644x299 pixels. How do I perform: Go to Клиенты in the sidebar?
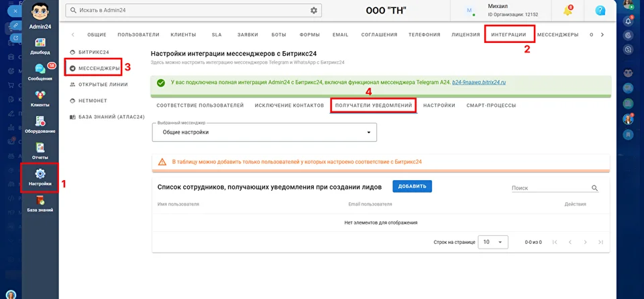point(40,98)
